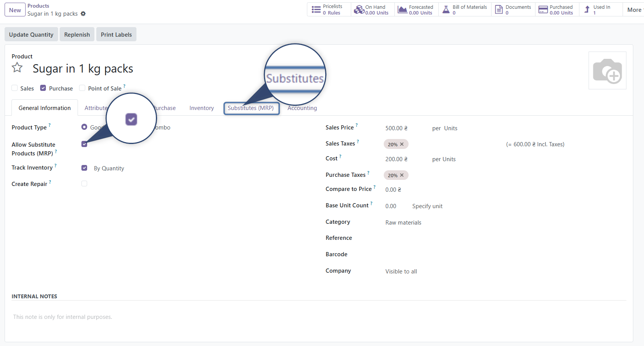This screenshot has height=346, width=644.
Task: Select the Goods product type radio button
Action: pos(84,127)
